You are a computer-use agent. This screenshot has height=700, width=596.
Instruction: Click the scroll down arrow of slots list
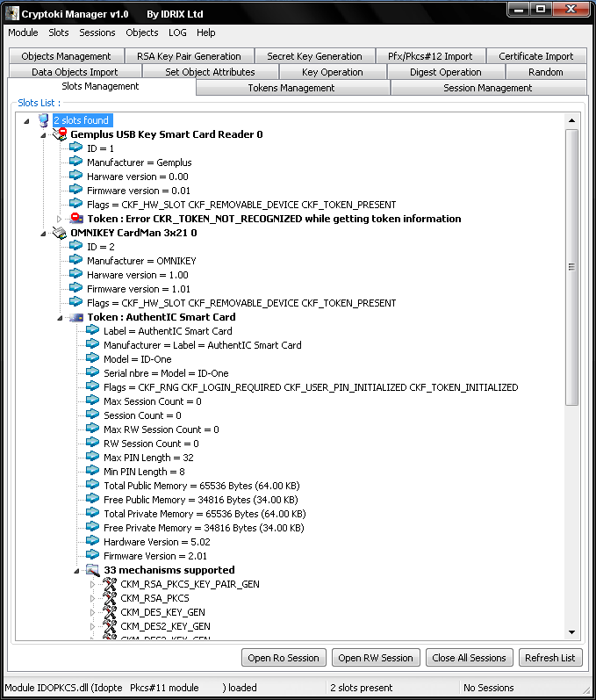571,632
